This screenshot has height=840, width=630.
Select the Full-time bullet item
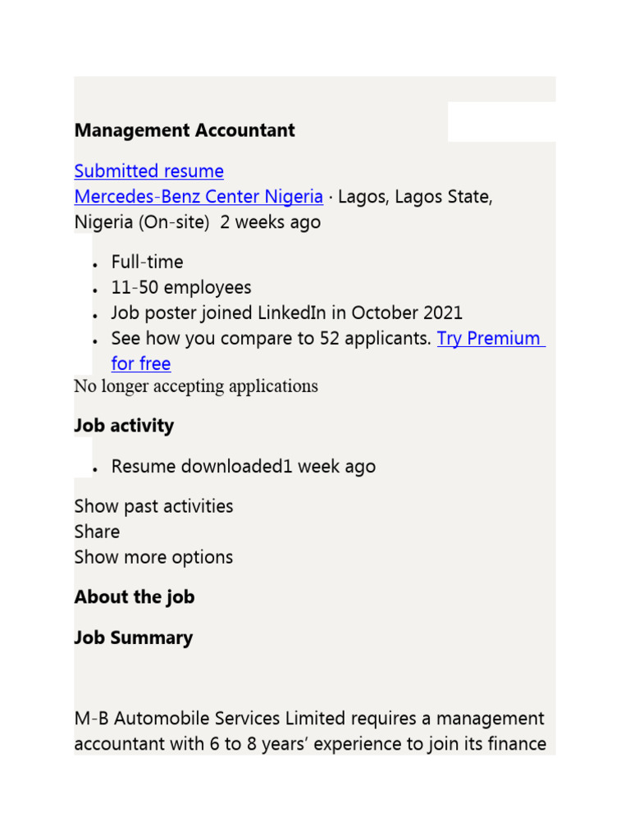(x=148, y=262)
